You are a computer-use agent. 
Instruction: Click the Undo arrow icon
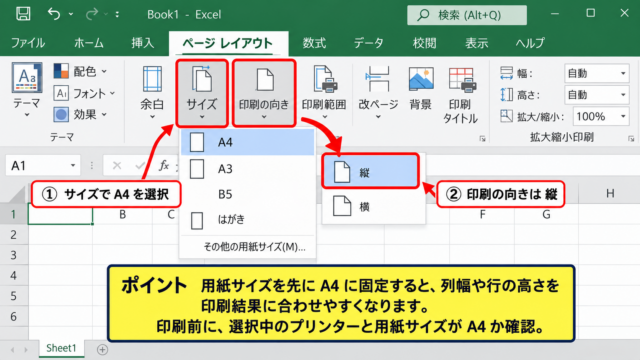[53, 14]
